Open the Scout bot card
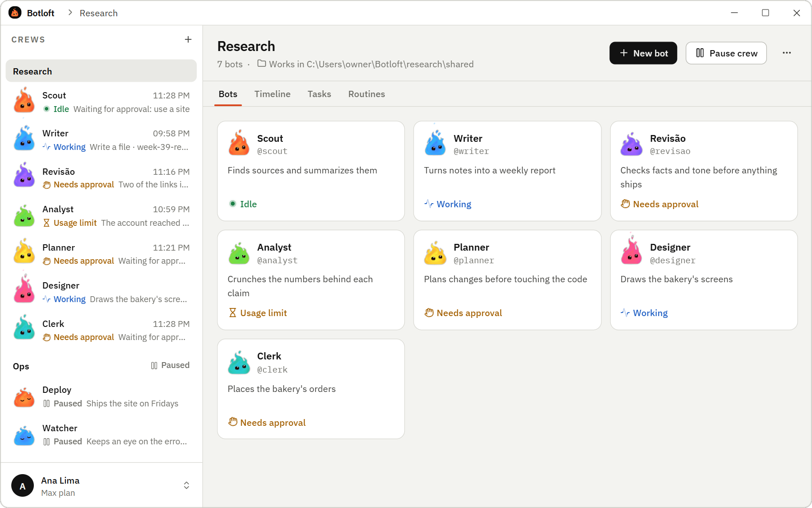 pyautogui.click(x=311, y=171)
